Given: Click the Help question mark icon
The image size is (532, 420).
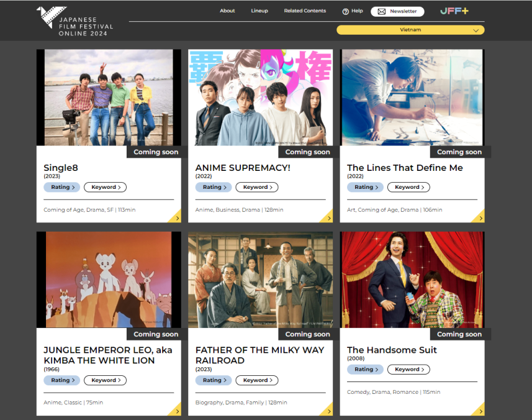Looking at the screenshot, I should [x=345, y=12].
